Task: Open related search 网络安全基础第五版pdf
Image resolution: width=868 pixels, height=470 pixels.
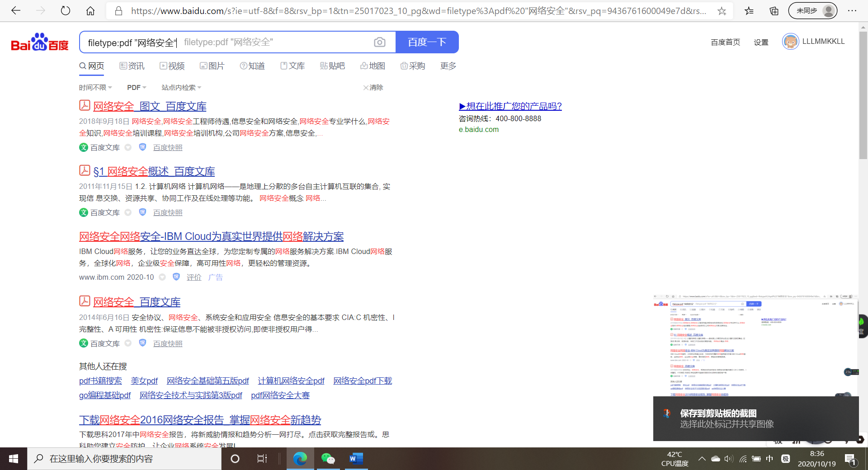Action: pyautogui.click(x=208, y=381)
